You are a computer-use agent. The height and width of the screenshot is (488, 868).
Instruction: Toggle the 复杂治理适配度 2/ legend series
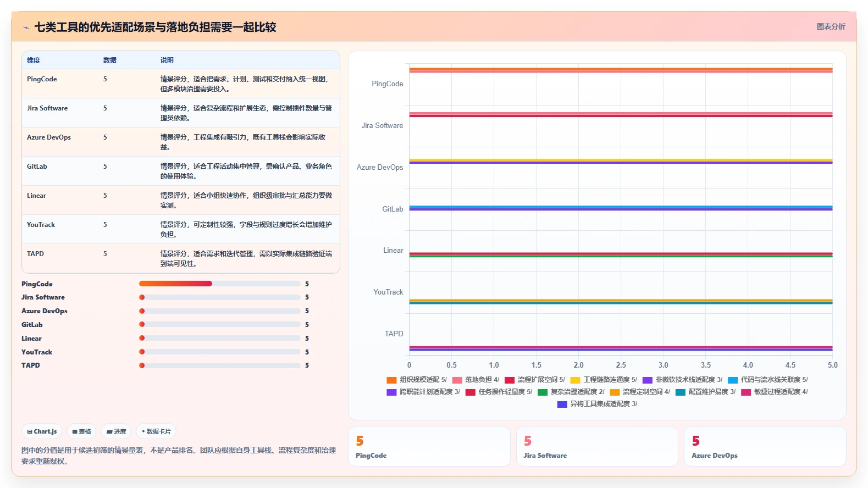point(571,392)
